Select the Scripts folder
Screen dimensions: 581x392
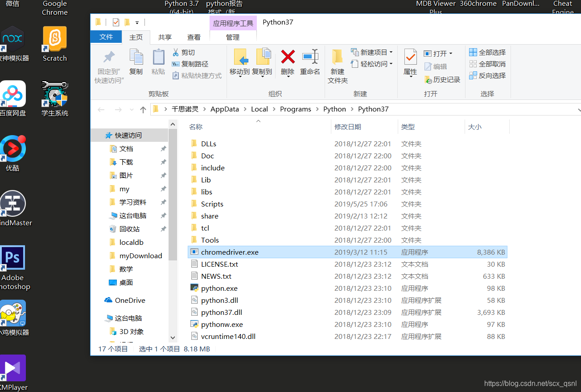tap(212, 204)
